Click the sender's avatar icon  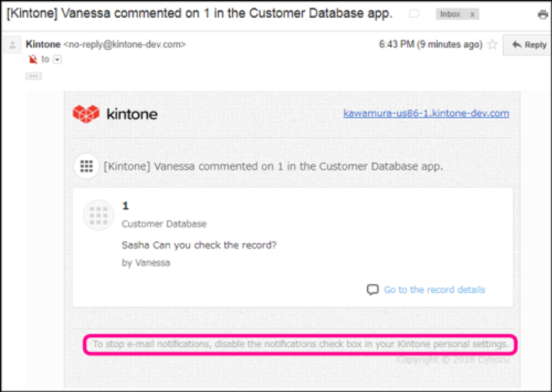pyautogui.click(x=12, y=45)
